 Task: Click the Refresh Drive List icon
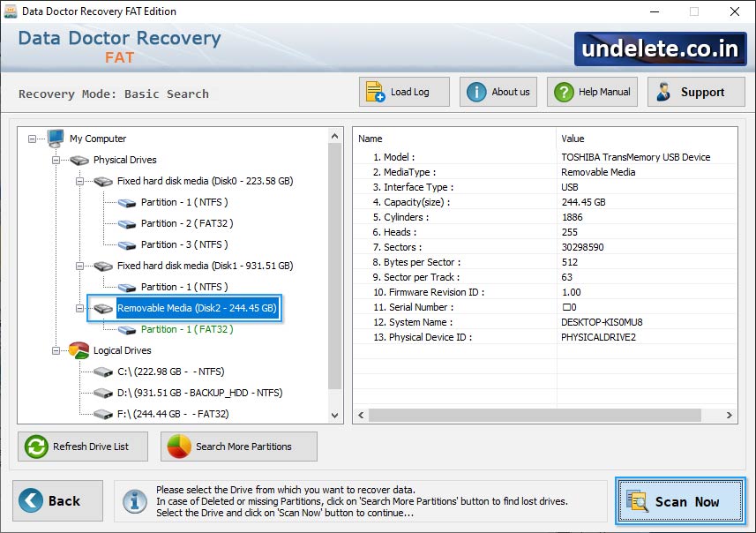(35, 447)
